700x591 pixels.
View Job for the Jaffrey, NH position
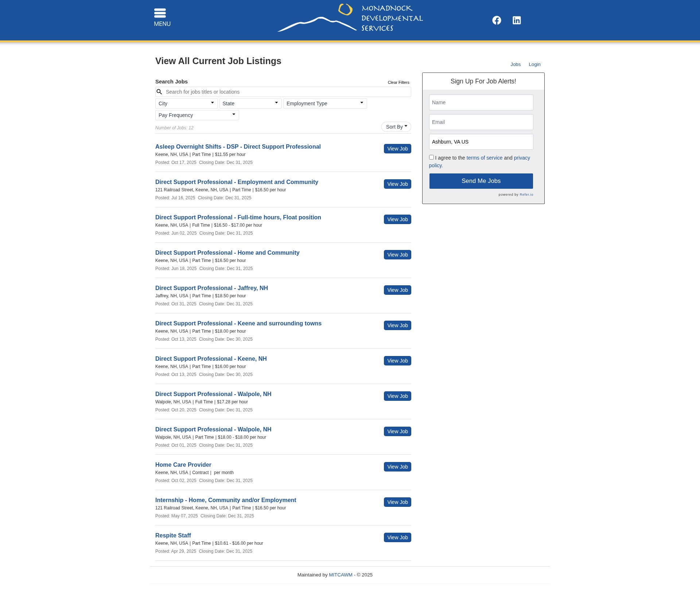click(x=397, y=290)
